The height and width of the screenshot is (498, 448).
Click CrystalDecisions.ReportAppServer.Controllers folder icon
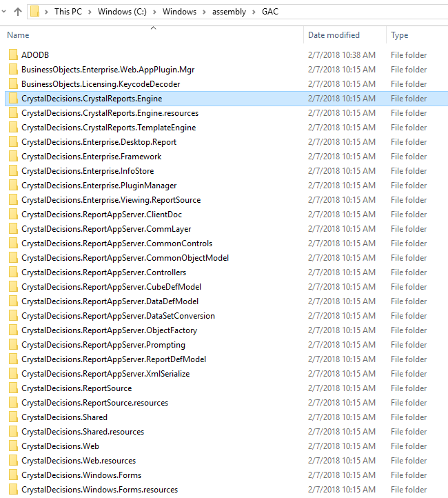pyautogui.click(x=13, y=272)
